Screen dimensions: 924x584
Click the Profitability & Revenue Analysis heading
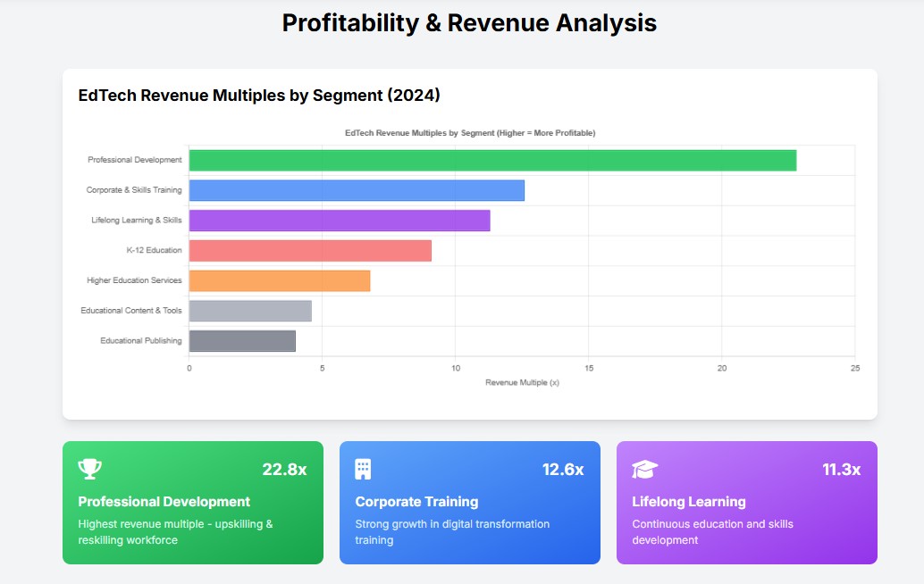[x=469, y=23]
